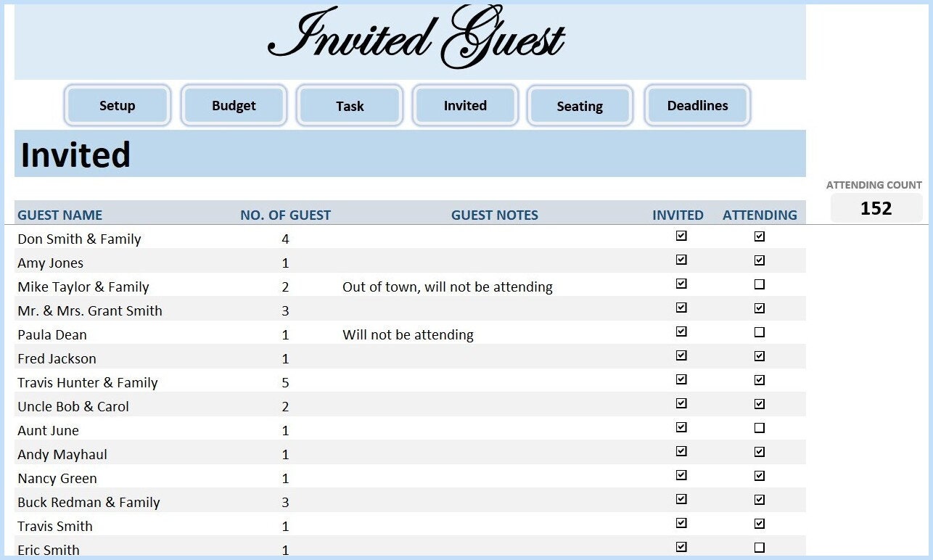The image size is (933, 560).
Task: Check the Attending box for Eric Smith
Action: pyautogui.click(x=760, y=548)
